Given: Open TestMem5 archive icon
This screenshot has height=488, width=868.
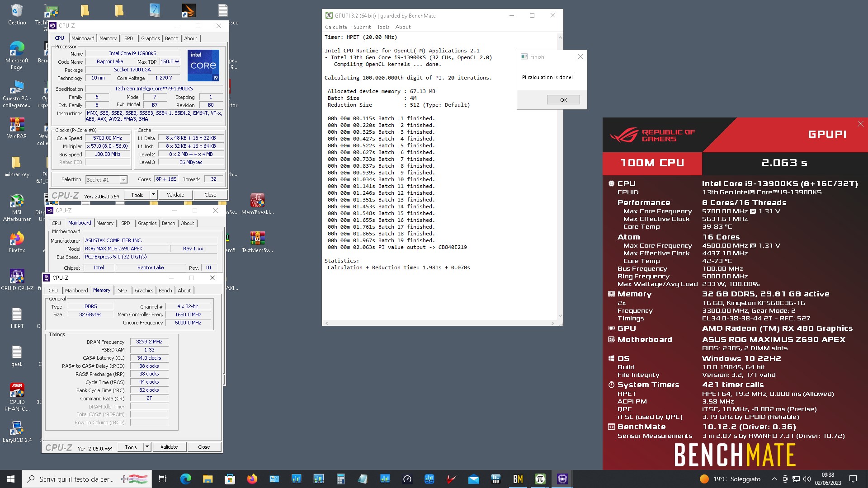Looking at the screenshot, I should (x=257, y=242).
